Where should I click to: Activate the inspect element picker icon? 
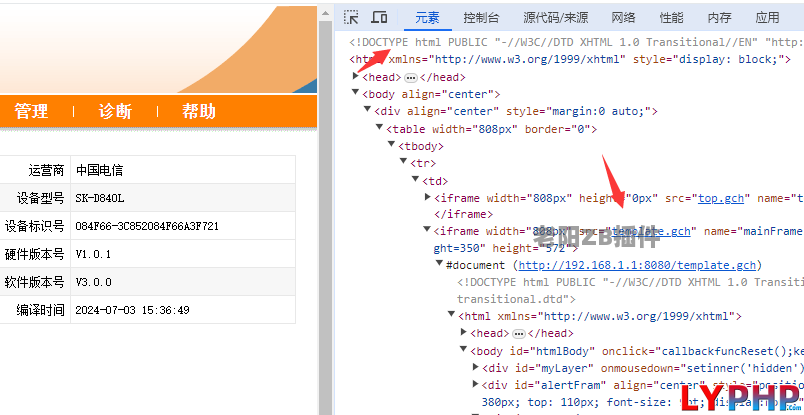tap(351, 17)
